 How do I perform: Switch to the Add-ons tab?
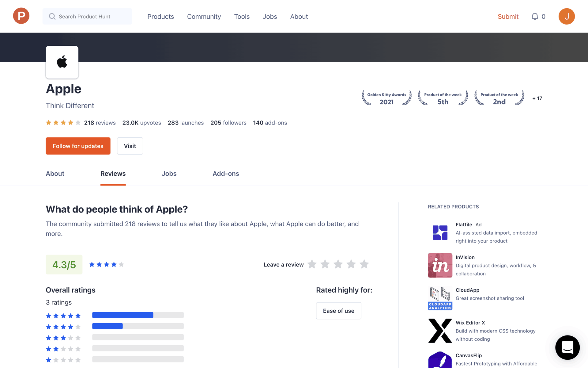[226, 174]
